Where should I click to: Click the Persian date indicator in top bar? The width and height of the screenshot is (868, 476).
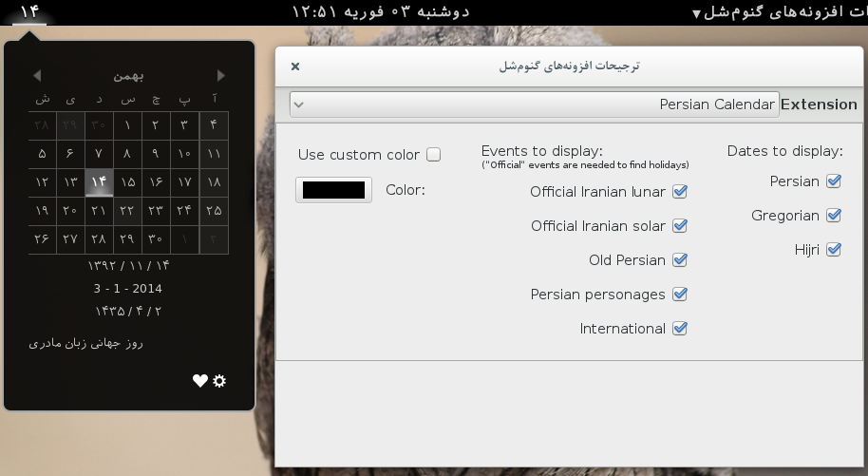[28, 11]
